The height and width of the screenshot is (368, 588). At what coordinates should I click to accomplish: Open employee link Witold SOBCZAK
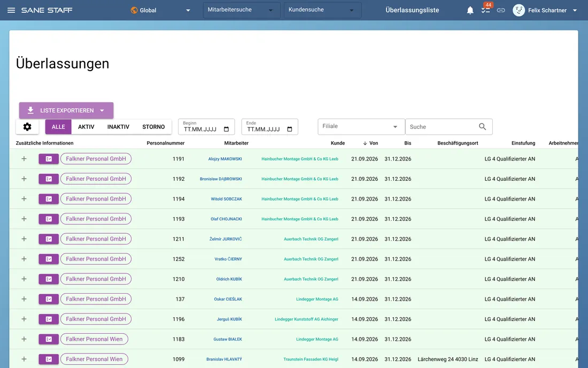(x=227, y=199)
